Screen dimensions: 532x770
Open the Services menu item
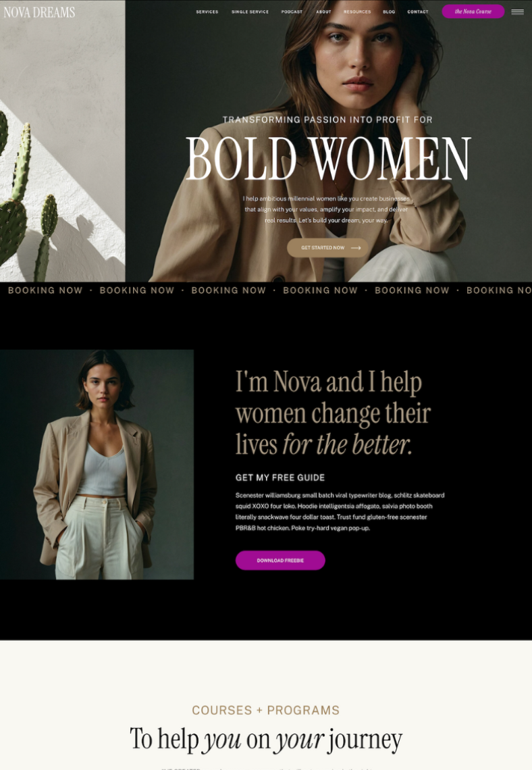pyautogui.click(x=207, y=11)
